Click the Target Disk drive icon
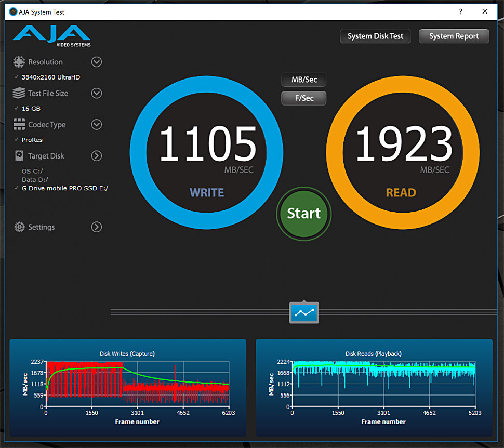 point(19,156)
